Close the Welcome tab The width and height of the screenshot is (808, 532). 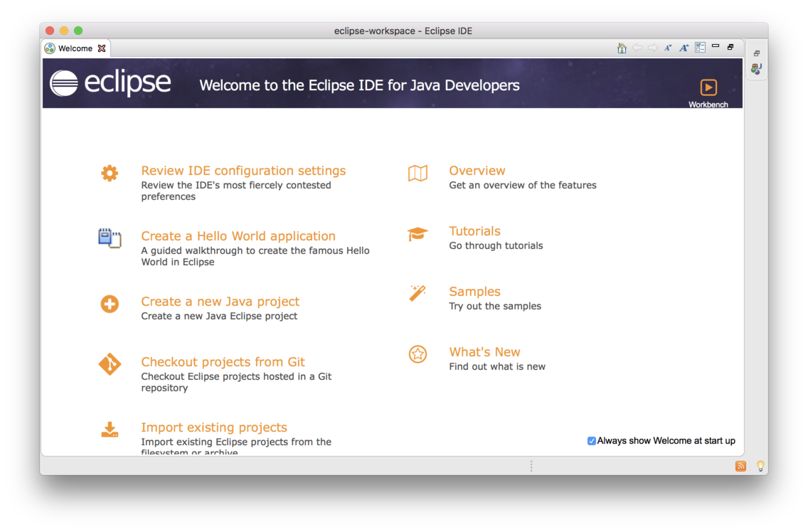(102, 48)
